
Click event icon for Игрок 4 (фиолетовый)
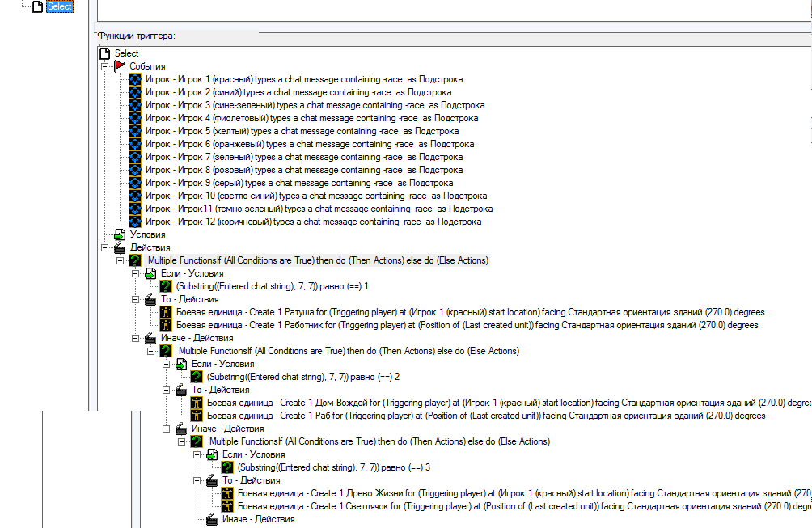click(x=135, y=118)
